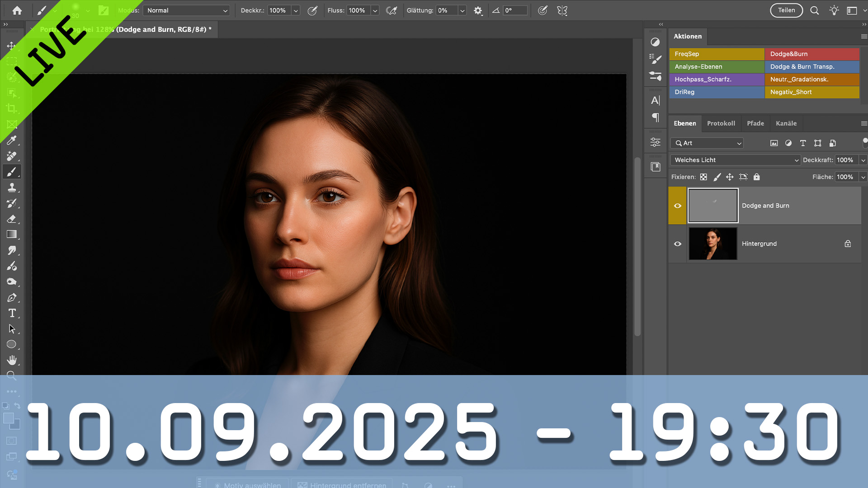Filter layers by pixel layers

(774, 143)
